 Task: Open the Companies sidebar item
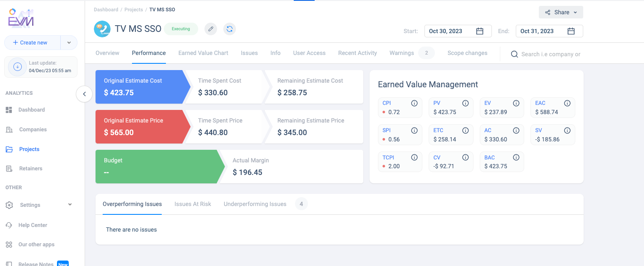coord(33,130)
